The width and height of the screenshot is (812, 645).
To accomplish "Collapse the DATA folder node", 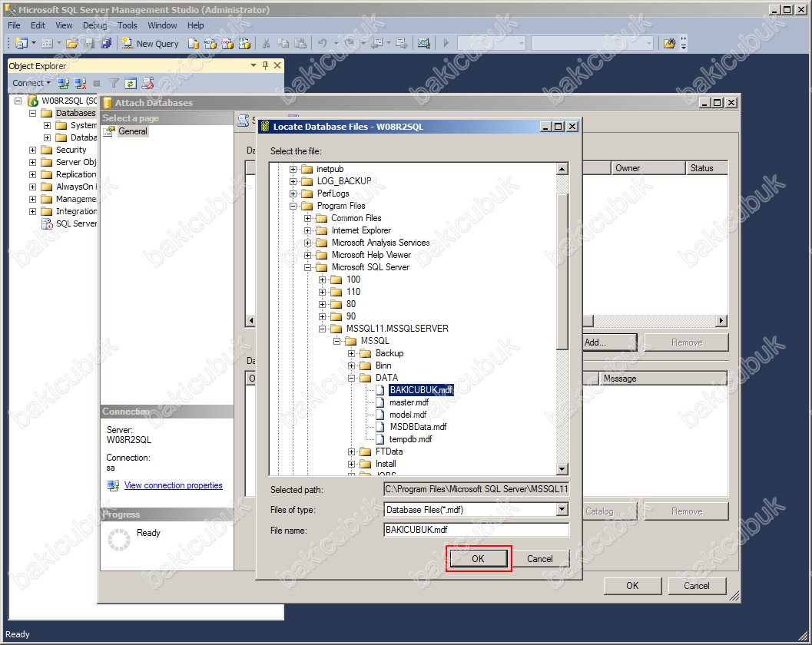I will tap(352, 378).
